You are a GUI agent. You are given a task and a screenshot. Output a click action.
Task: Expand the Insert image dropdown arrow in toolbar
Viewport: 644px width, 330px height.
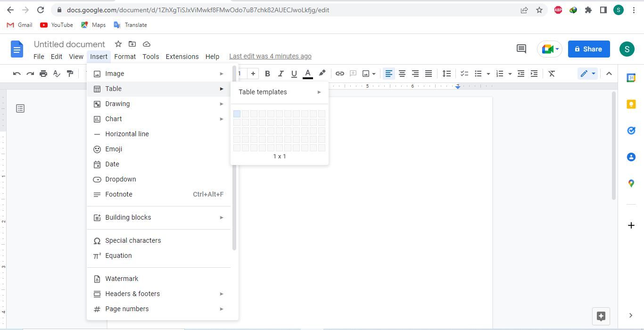click(374, 74)
